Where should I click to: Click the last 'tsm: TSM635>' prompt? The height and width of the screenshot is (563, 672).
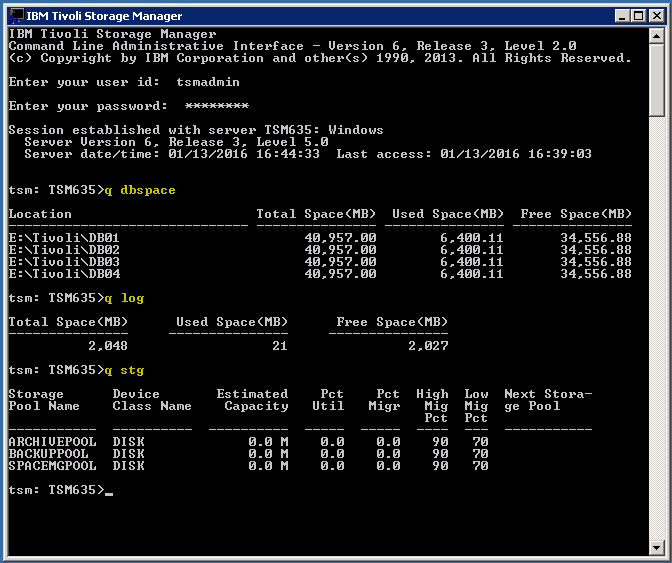point(56,489)
